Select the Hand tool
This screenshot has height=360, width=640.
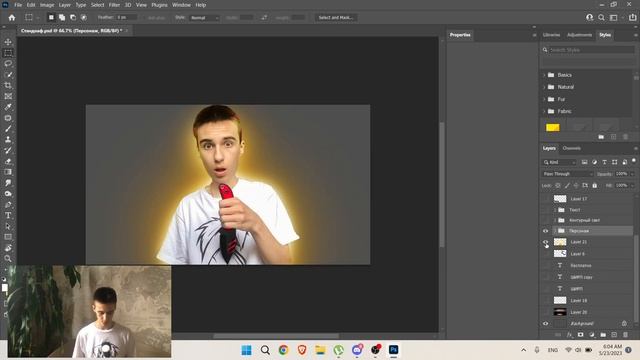click(8, 248)
